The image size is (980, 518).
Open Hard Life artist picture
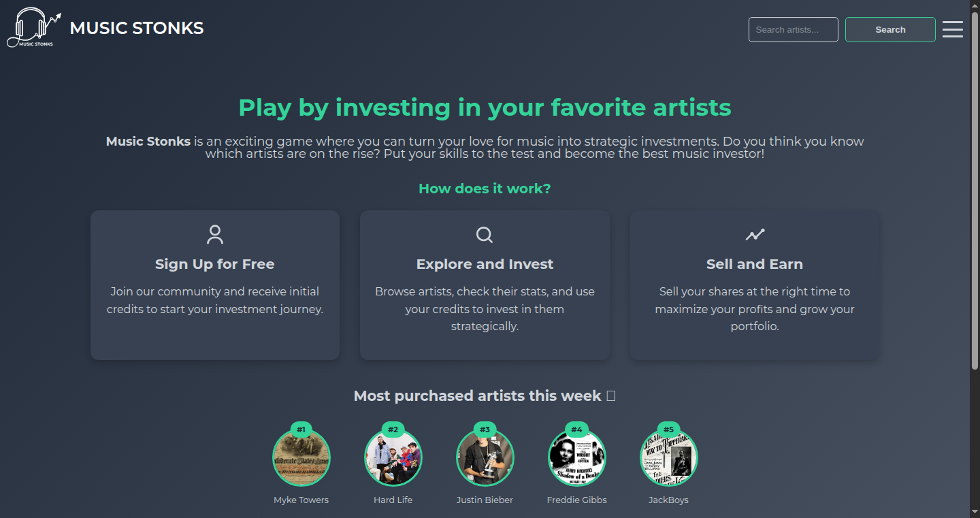tap(393, 457)
